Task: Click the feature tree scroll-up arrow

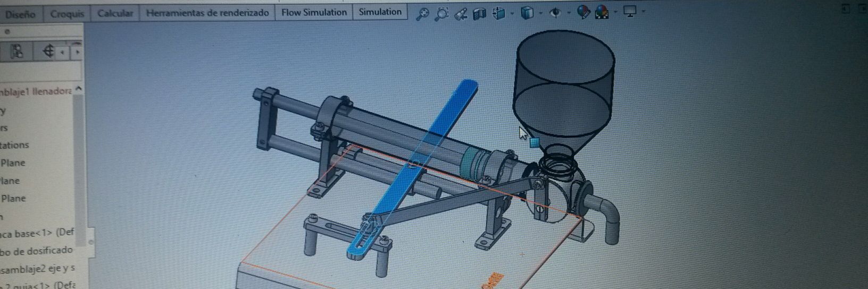Action: [79, 89]
